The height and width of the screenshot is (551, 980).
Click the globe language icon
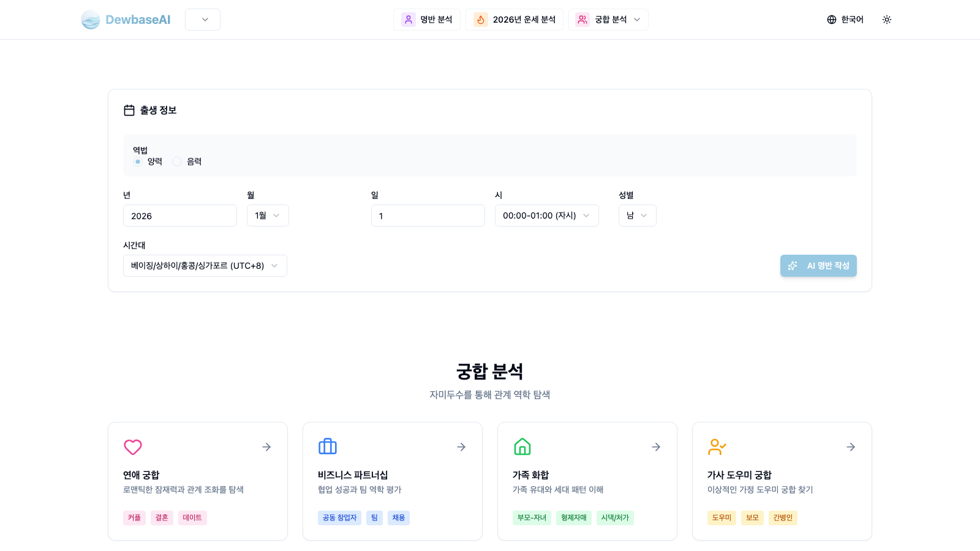click(x=832, y=20)
